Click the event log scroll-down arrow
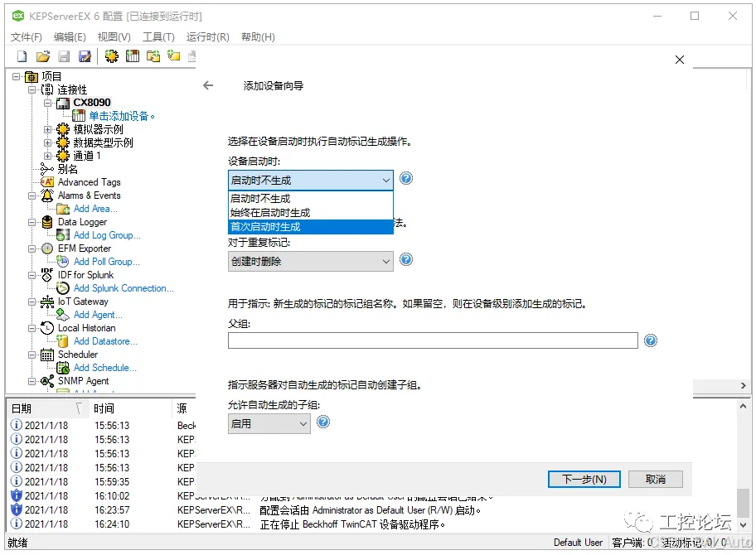The width and height of the screenshot is (756, 555). click(x=743, y=524)
